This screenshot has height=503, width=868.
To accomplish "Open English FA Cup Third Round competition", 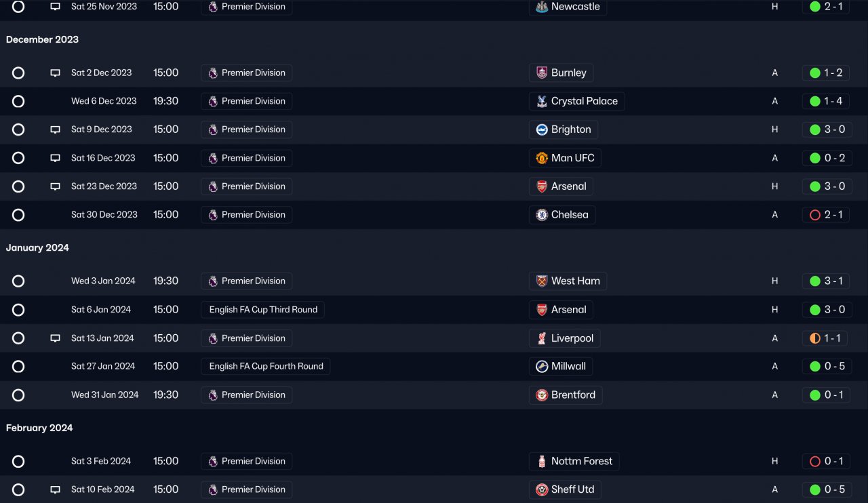I will pyautogui.click(x=263, y=310).
